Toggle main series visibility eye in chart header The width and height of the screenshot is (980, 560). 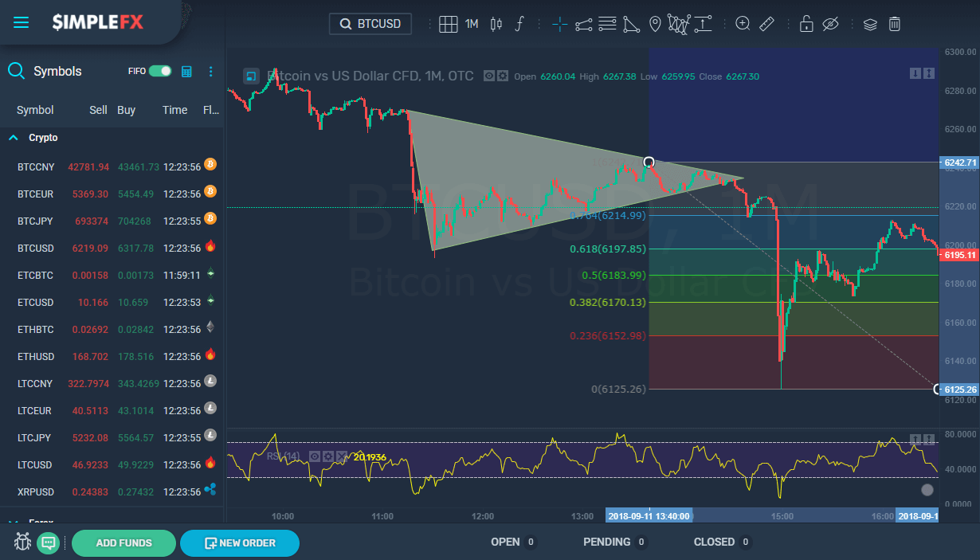(490, 76)
